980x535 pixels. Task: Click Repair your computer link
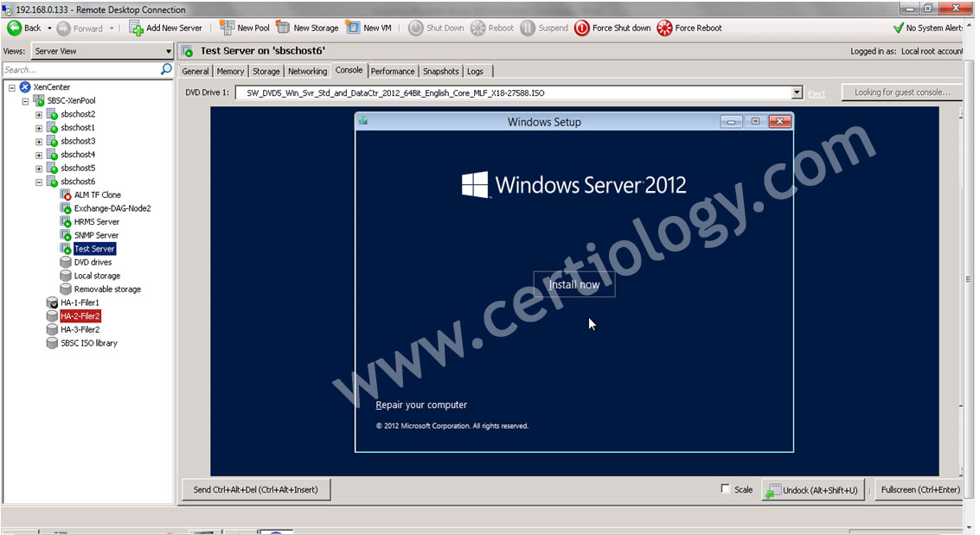(421, 405)
